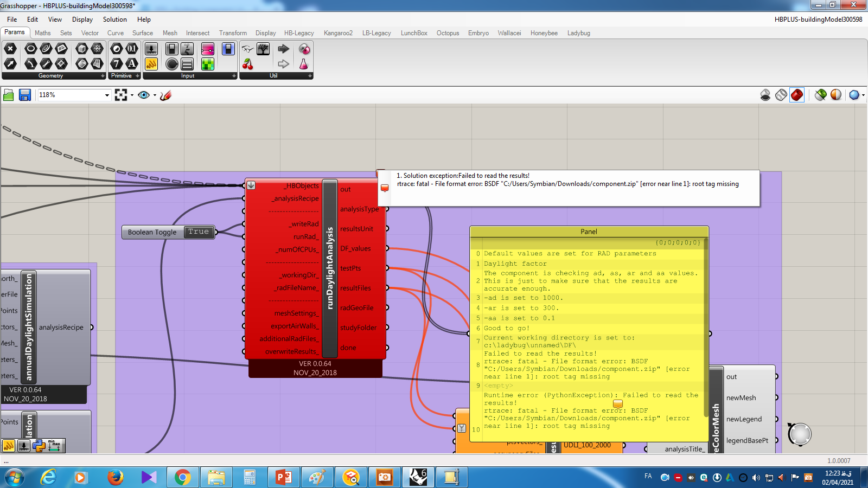868x488 pixels.
Task: Select the Value List input icon
Action: (187, 64)
